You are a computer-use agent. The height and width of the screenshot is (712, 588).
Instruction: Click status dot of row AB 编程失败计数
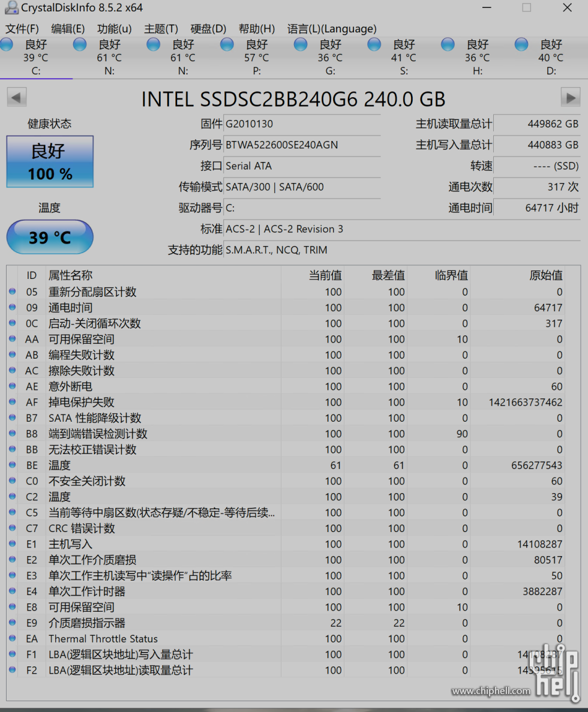(x=12, y=354)
